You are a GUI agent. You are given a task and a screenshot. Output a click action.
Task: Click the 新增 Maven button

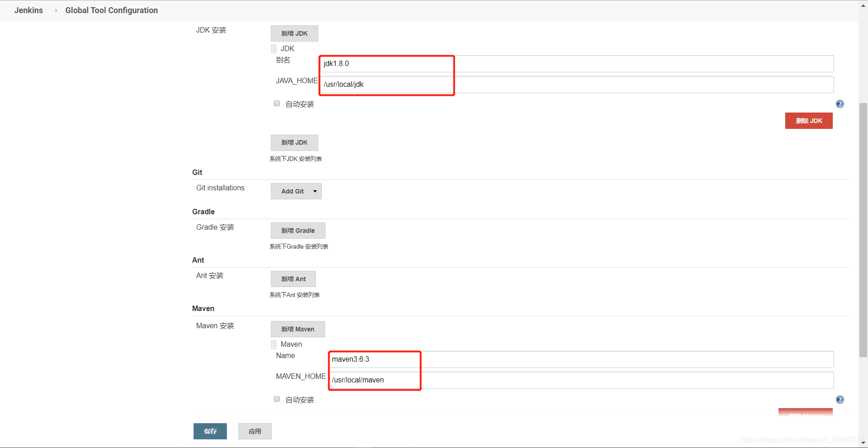(x=297, y=329)
